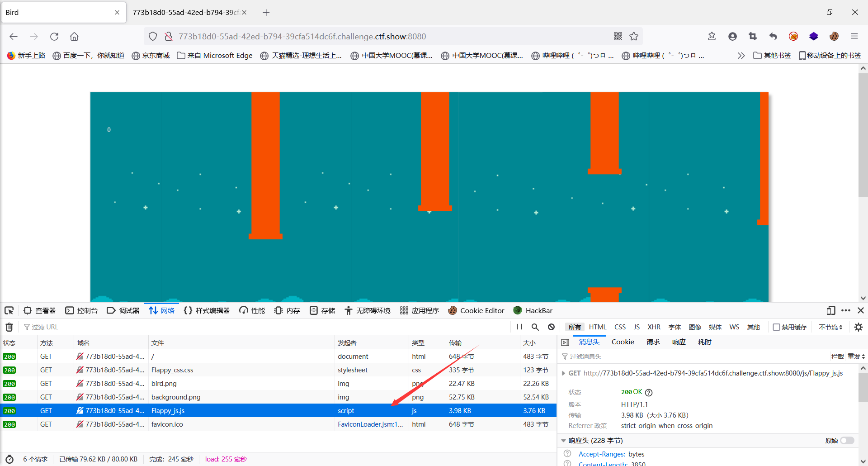The image size is (868, 466).
Task: Filter requests by 字体 fonts
Action: [675, 327]
